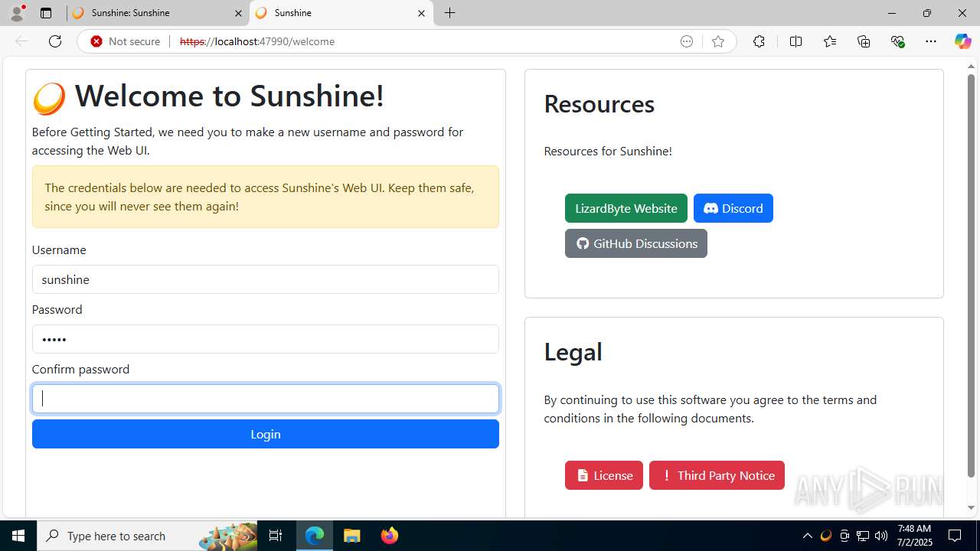This screenshot has height=551, width=980.
Task: Open the Extensions puzzle icon
Action: tap(759, 41)
